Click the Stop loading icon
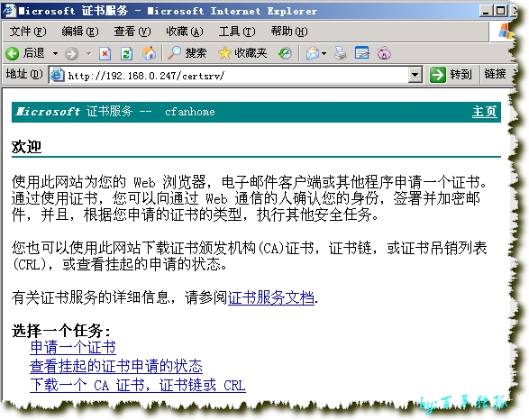Viewport: 529px width, 420px height. 105,53
